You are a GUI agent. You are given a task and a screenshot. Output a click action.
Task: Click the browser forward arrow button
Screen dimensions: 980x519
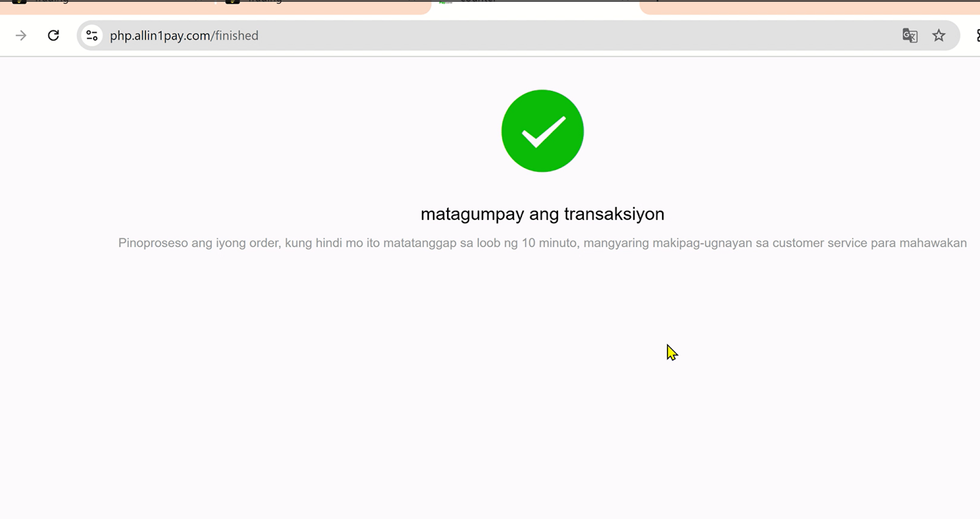pos(21,36)
